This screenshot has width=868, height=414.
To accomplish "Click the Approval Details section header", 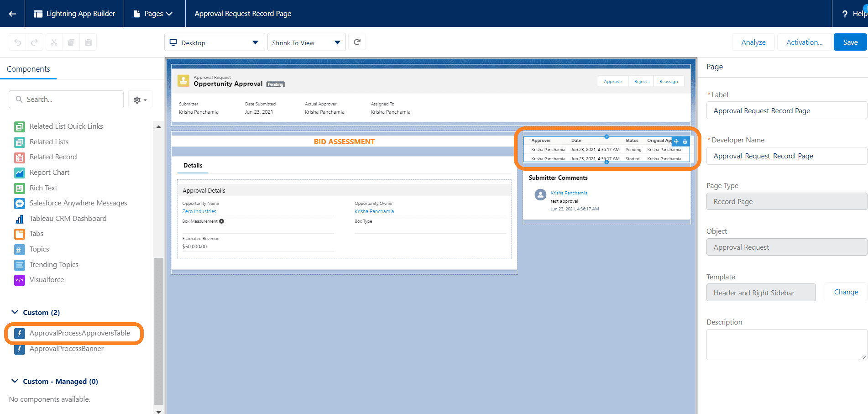I will (345, 190).
